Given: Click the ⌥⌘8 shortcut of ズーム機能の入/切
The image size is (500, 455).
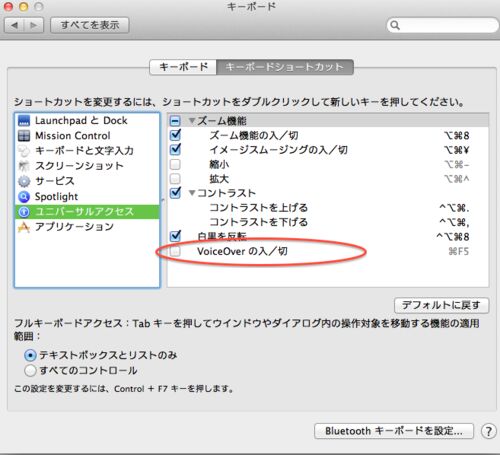Looking at the screenshot, I should [457, 135].
